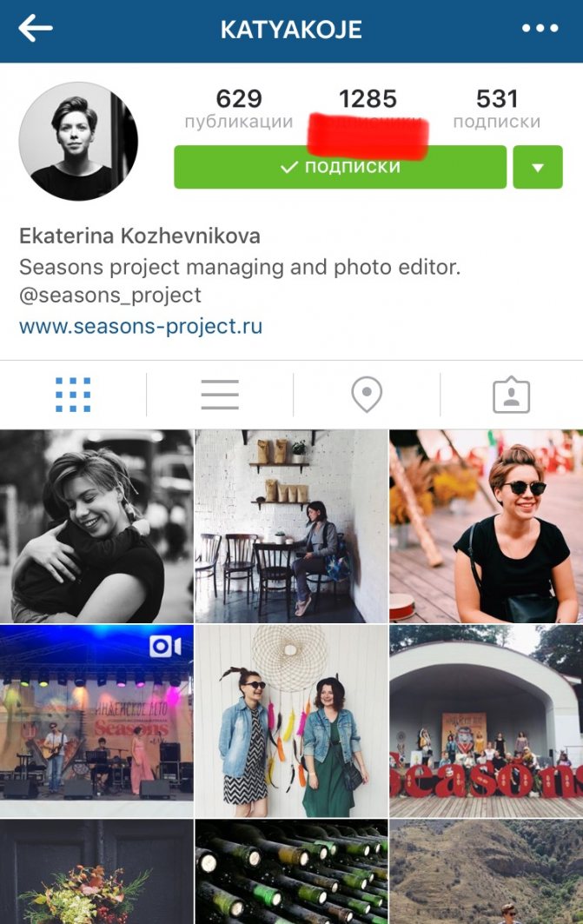Open the 1285 followers count
The image size is (583, 924).
pyautogui.click(x=368, y=108)
